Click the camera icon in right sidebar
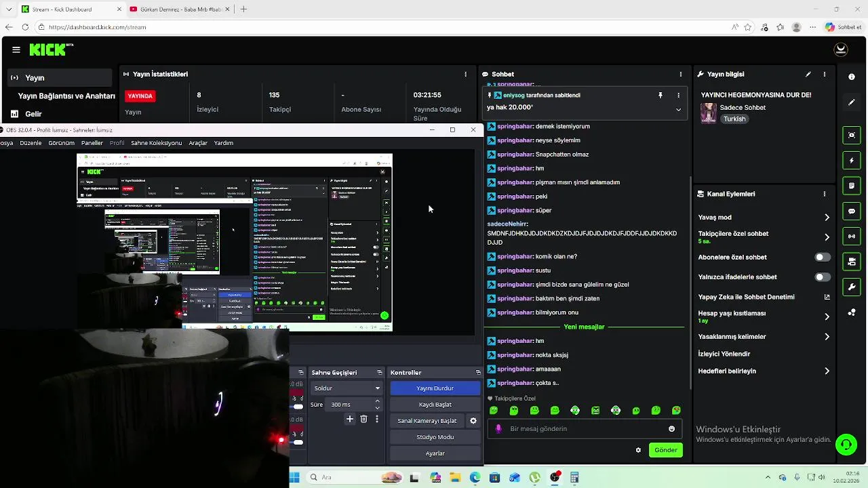This screenshot has height=488, width=868. pos(852,261)
